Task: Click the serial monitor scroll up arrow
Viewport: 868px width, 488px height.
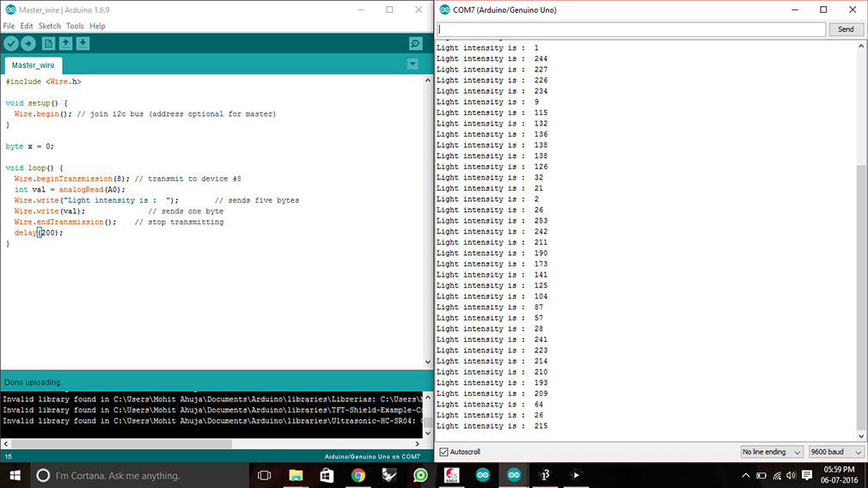Action: pyautogui.click(x=861, y=46)
